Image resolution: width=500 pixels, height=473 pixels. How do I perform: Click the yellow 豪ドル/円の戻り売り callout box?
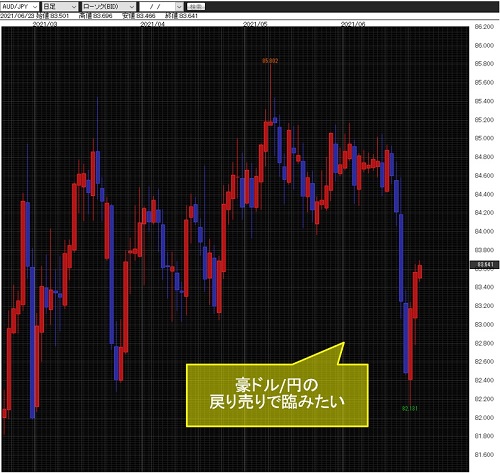[x=277, y=395]
